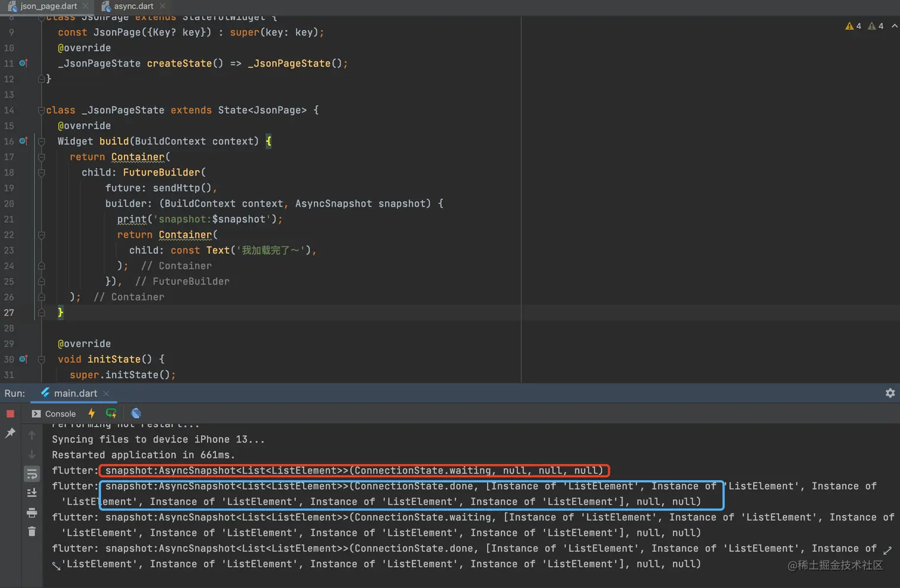Fold the build method at line 16
Viewport: 900px width, 588px height.
coord(41,141)
